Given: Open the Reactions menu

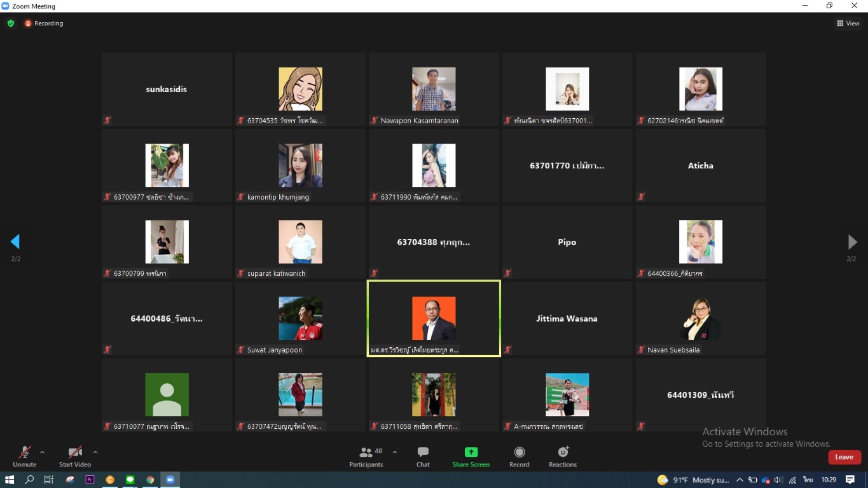Looking at the screenshot, I should (563, 456).
